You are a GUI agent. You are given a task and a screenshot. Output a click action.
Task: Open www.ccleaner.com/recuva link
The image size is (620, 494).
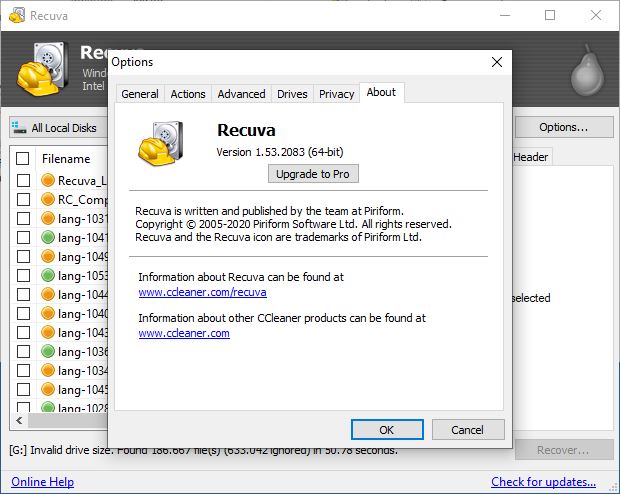tap(202, 292)
